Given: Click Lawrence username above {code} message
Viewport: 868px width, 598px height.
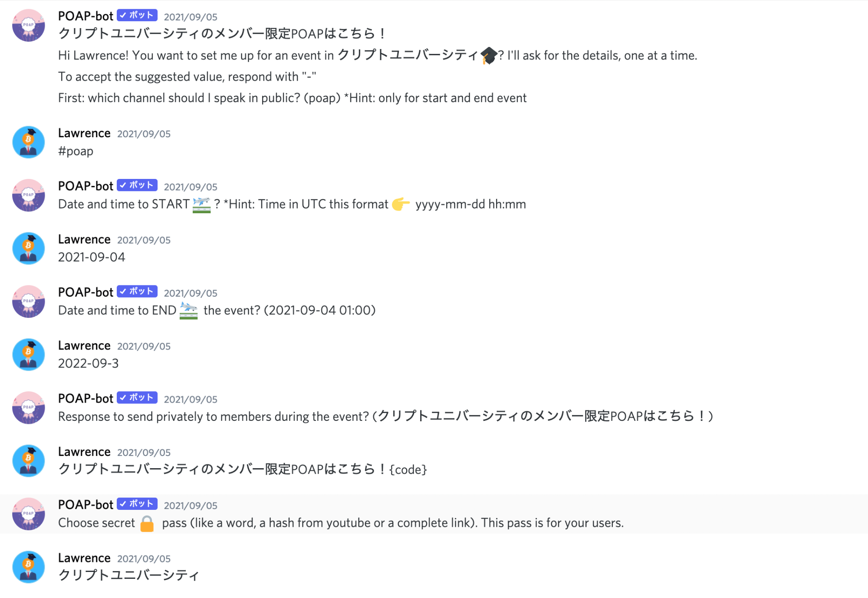Looking at the screenshot, I should coord(84,452).
